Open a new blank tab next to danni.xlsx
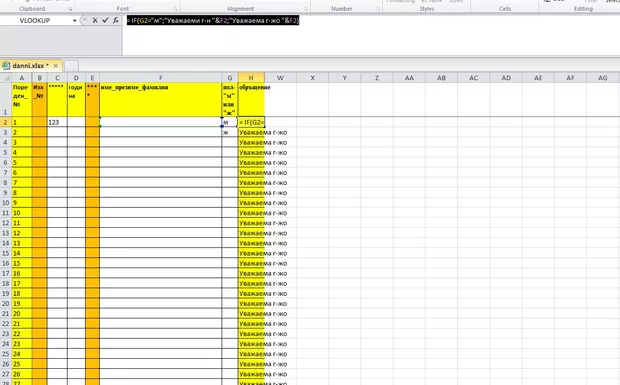This screenshot has height=385, width=620. tap(71, 66)
